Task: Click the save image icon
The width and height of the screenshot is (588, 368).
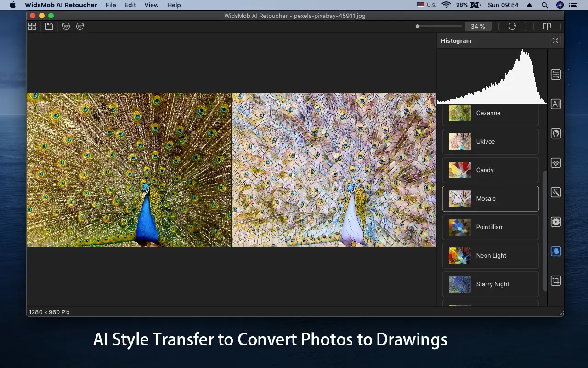Action: (x=49, y=26)
